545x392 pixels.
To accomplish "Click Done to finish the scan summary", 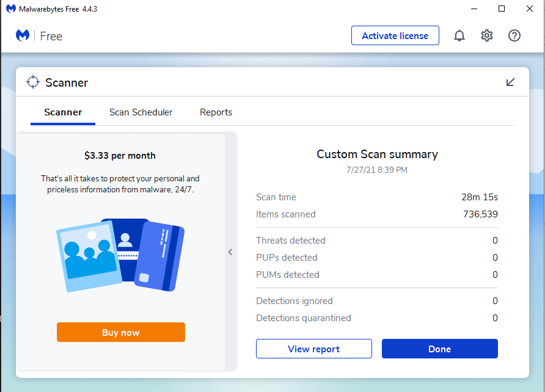I will (x=440, y=349).
